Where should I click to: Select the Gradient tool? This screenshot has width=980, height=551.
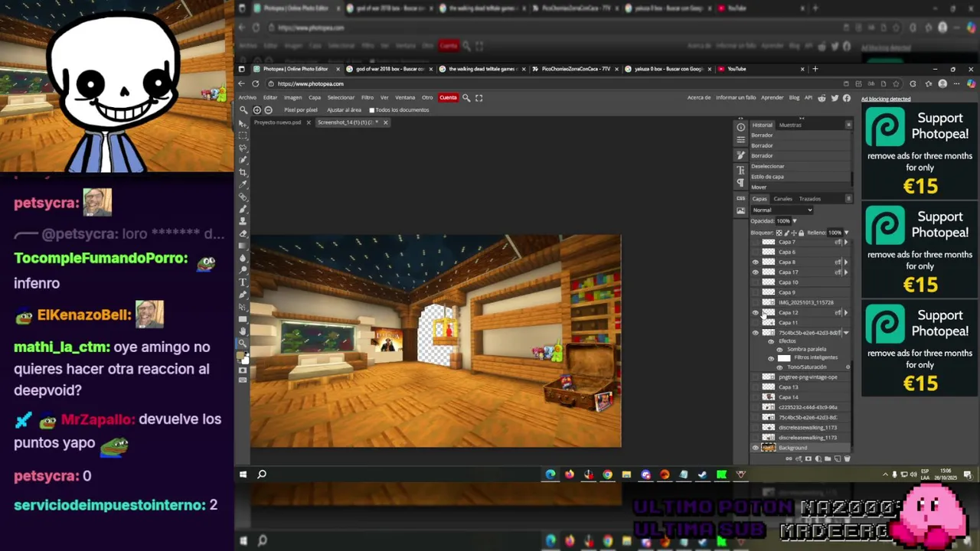click(x=243, y=246)
